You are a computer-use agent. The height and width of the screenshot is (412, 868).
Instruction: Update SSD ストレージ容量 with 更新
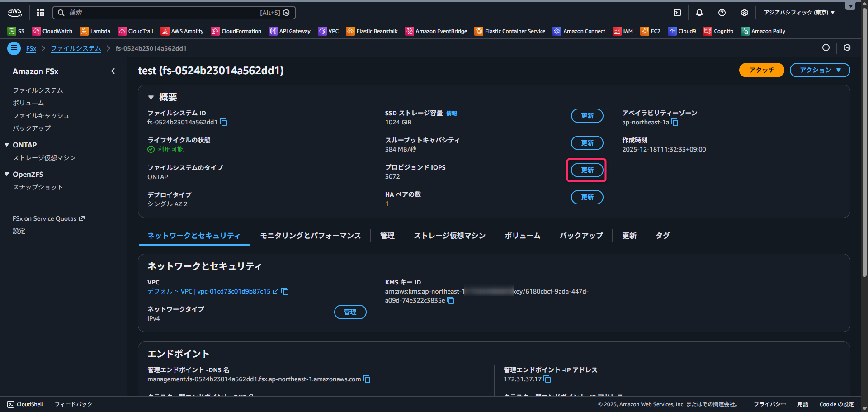[587, 116]
